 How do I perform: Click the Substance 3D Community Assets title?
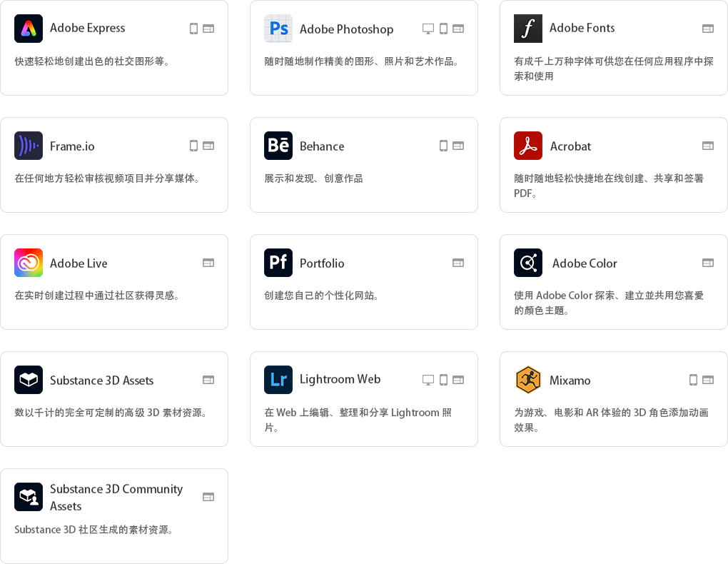point(116,497)
